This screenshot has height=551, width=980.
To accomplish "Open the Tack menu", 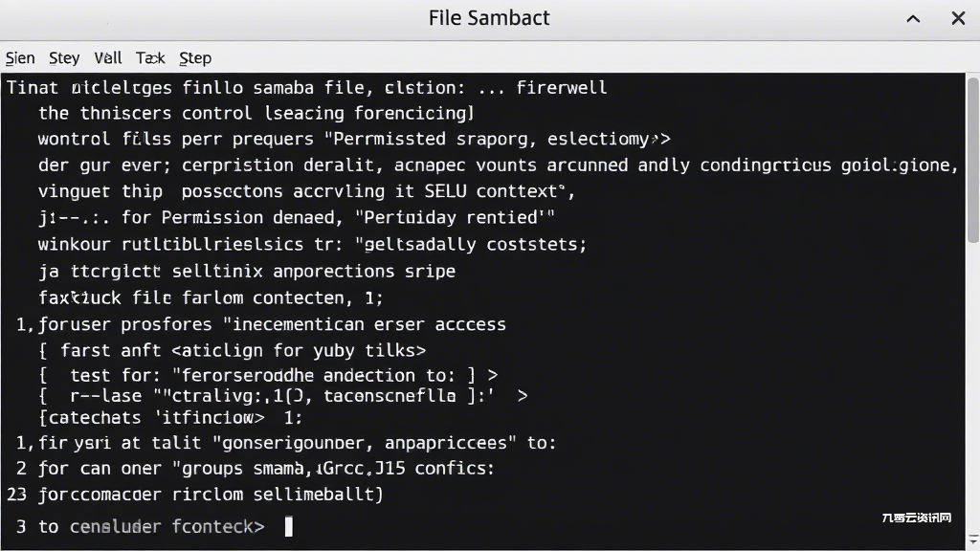I will (x=150, y=58).
